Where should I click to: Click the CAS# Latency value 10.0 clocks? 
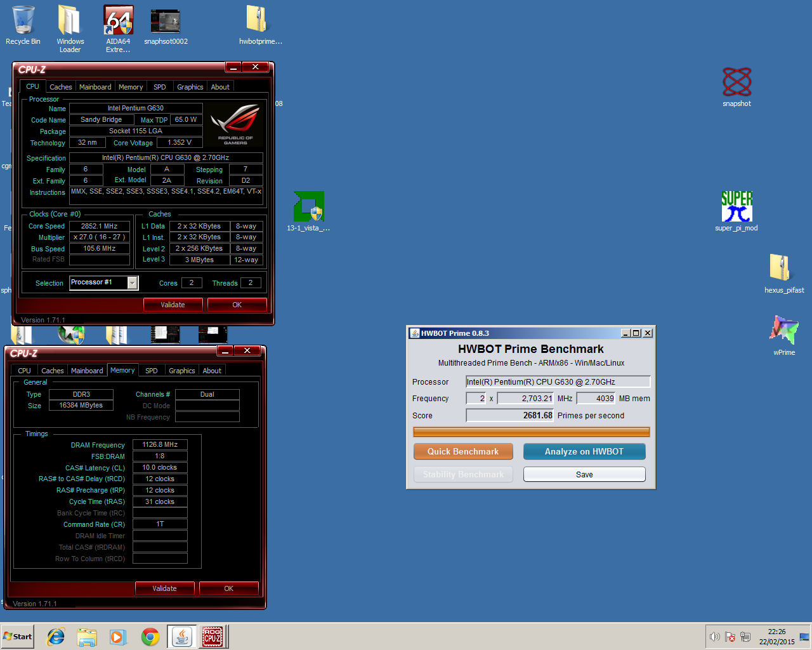160,467
